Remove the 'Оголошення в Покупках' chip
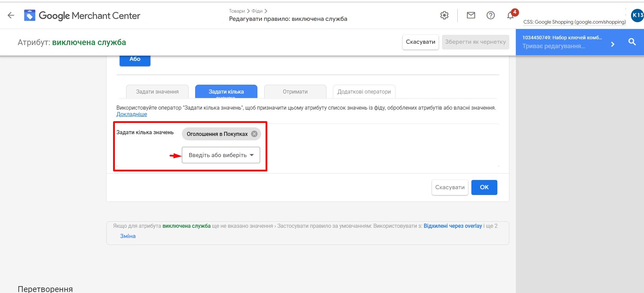The image size is (644, 293). [254, 134]
